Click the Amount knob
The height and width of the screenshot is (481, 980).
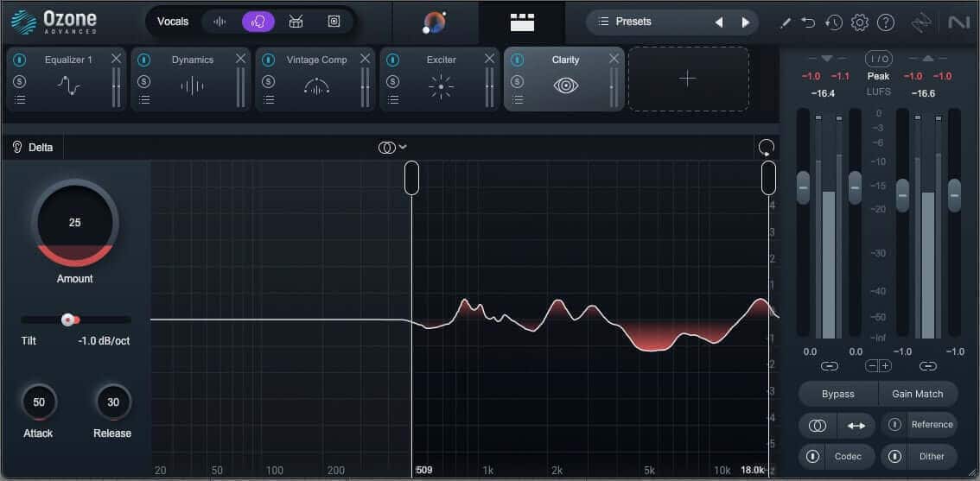pos(75,223)
